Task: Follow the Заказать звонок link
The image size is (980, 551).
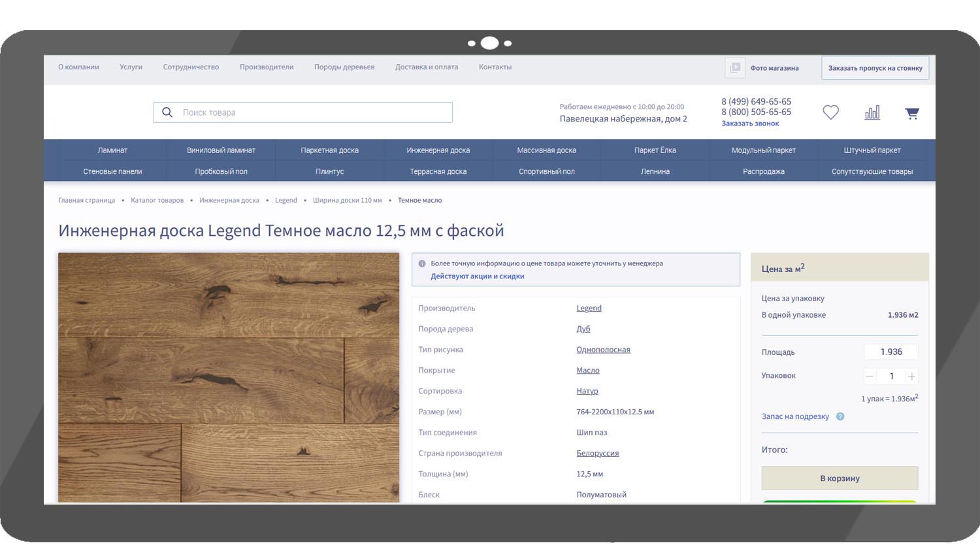Action: 750,124
